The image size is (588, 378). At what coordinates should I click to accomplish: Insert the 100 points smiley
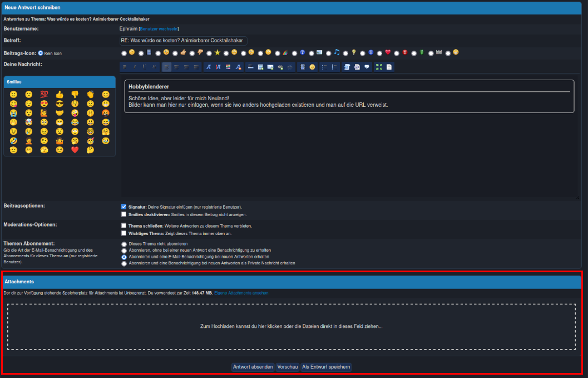44,95
